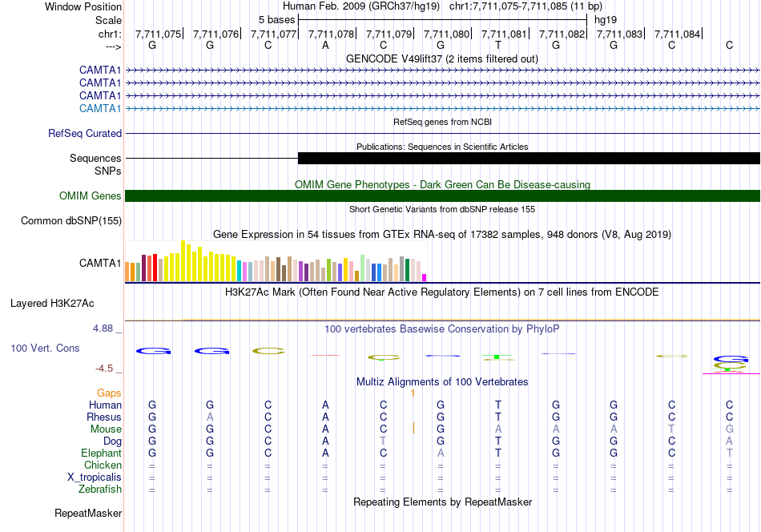Click the PhyloP minimum value -4.5
Screen dimensions: 761x532
click(x=104, y=369)
